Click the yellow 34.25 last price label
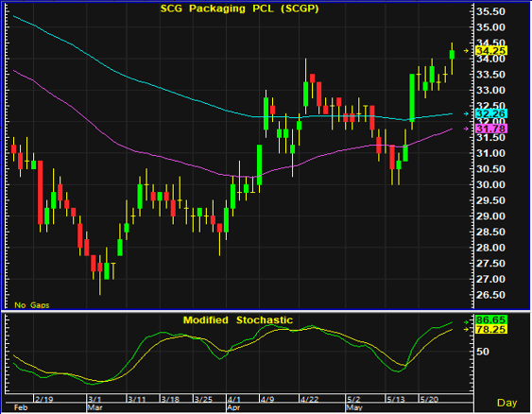532x414 pixels. (491, 51)
